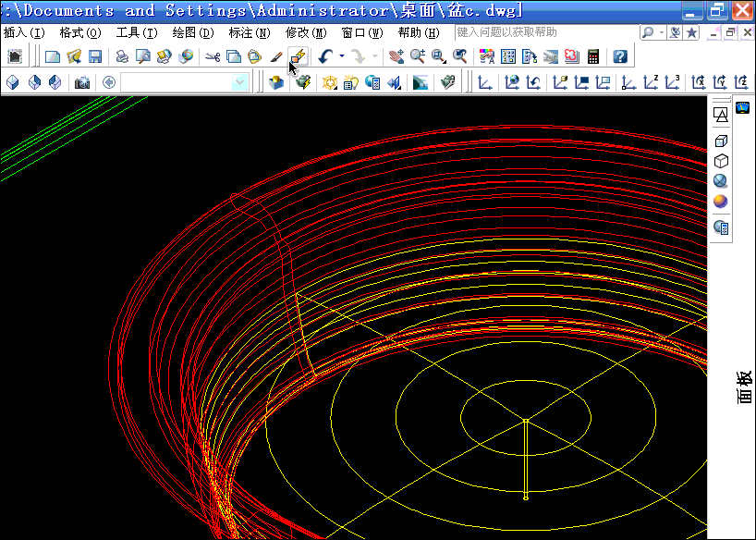Image resolution: width=756 pixels, height=540 pixels.
Task: Click the Favorites star button
Action: (x=691, y=32)
